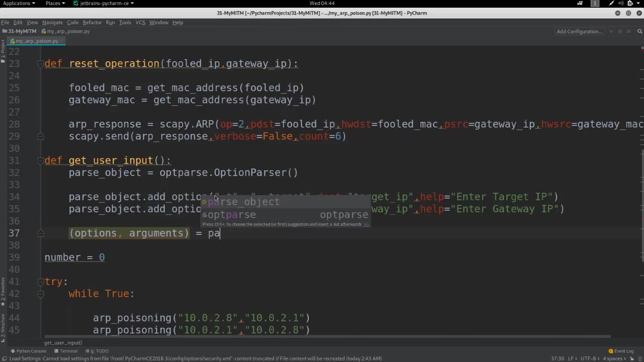Open the Help menu

178,22
